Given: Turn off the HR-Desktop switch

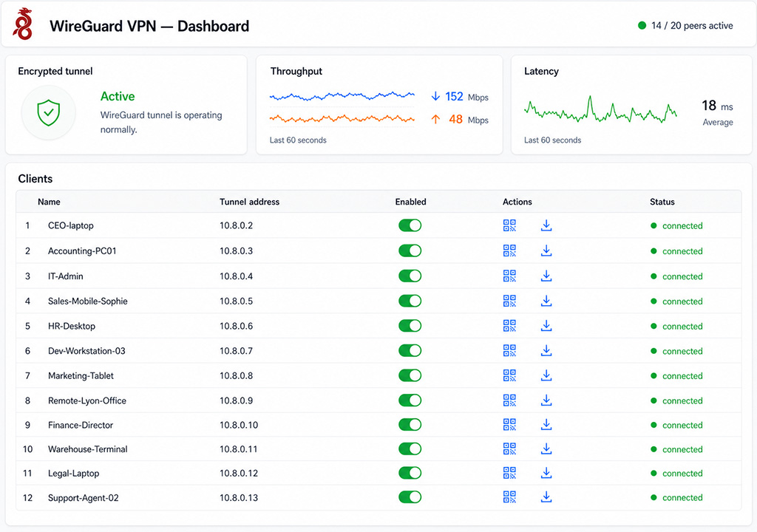Looking at the screenshot, I should pyautogui.click(x=410, y=326).
